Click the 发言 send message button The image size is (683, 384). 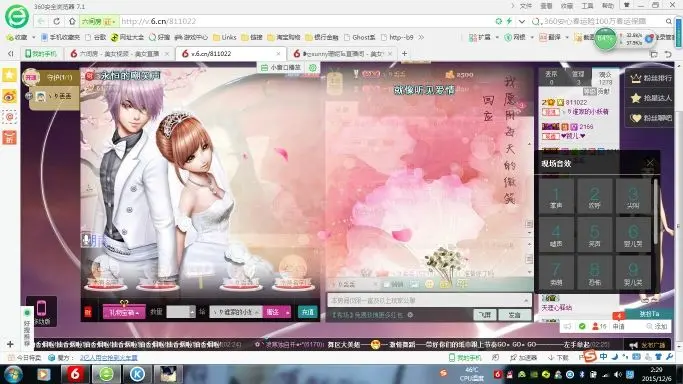point(514,315)
